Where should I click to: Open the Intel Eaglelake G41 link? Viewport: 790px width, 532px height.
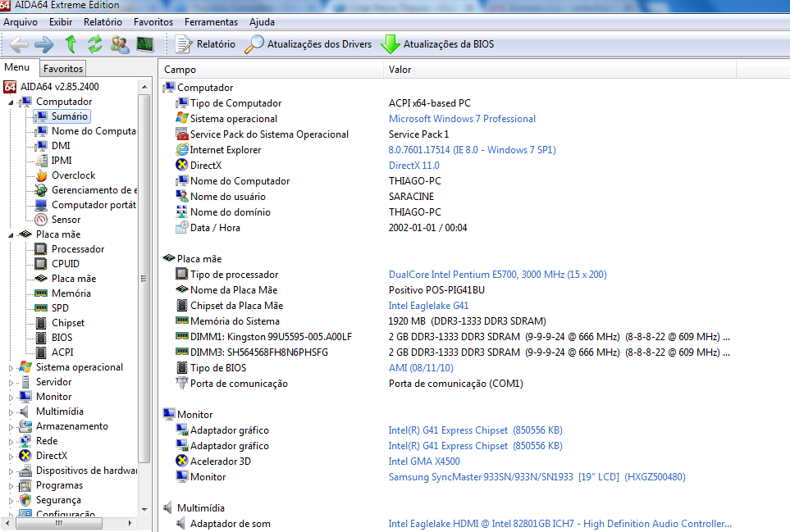[428, 306]
